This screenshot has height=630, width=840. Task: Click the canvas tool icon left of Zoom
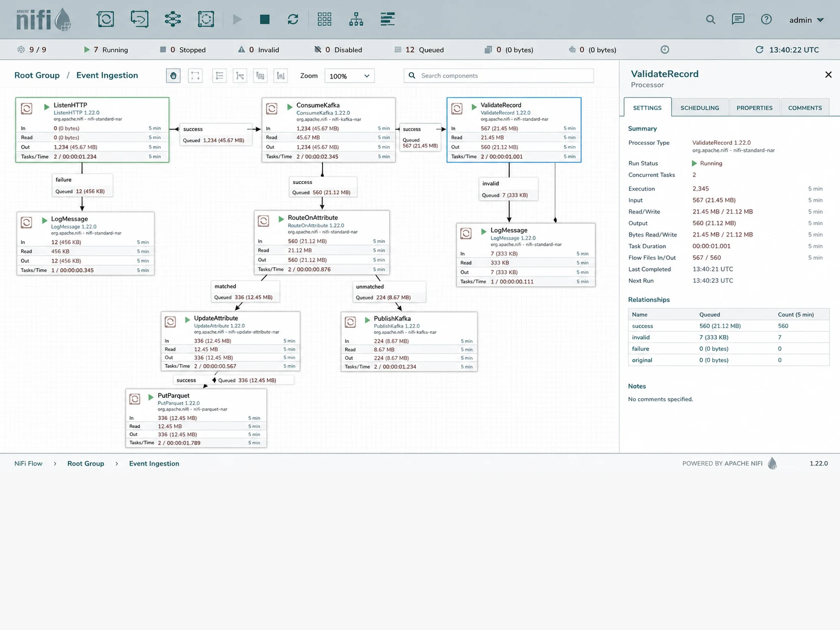tap(281, 76)
